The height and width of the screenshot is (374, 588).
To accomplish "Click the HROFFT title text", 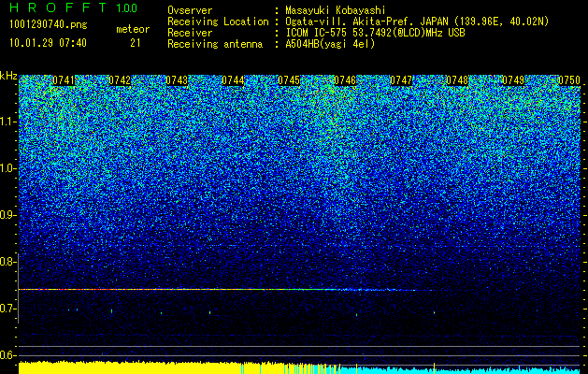I will [58, 7].
